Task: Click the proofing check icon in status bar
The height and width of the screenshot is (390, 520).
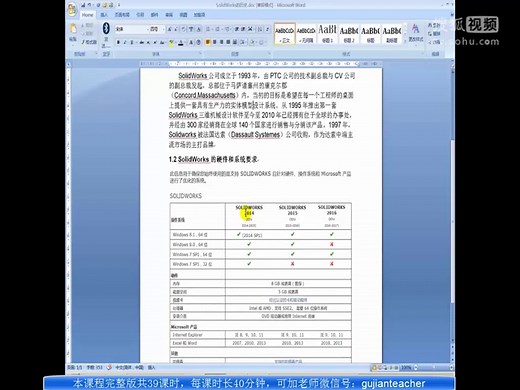Action: [109, 367]
